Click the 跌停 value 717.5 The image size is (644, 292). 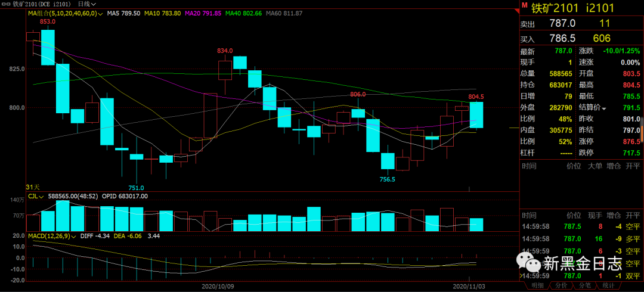tap(631, 153)
